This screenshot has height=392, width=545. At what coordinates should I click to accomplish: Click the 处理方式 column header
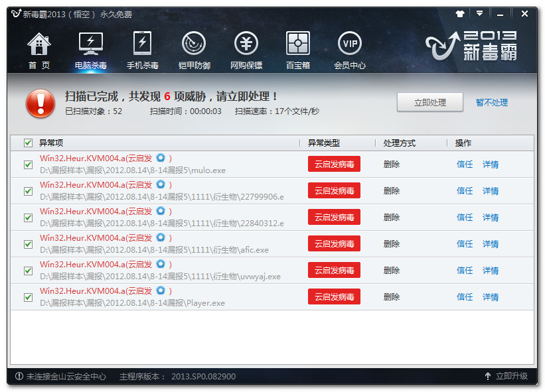point(400,143)
